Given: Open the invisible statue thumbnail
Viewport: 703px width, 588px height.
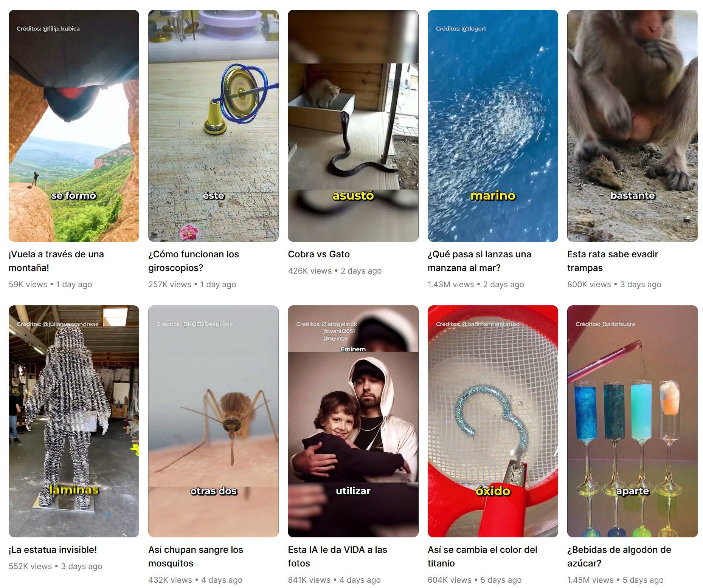Looking at the screenshot, I should pyautogui.click(x=74, y=421).
